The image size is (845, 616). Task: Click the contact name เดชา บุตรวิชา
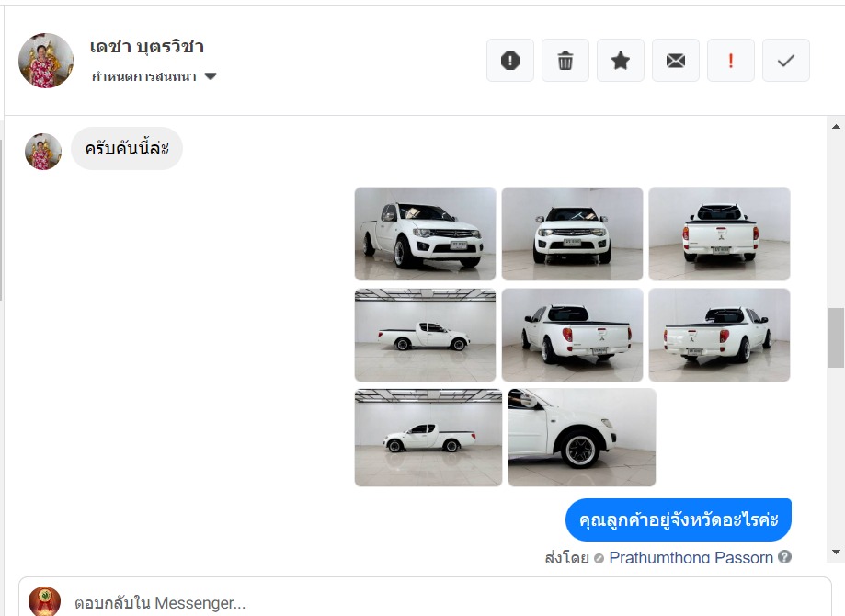[146, 47]
